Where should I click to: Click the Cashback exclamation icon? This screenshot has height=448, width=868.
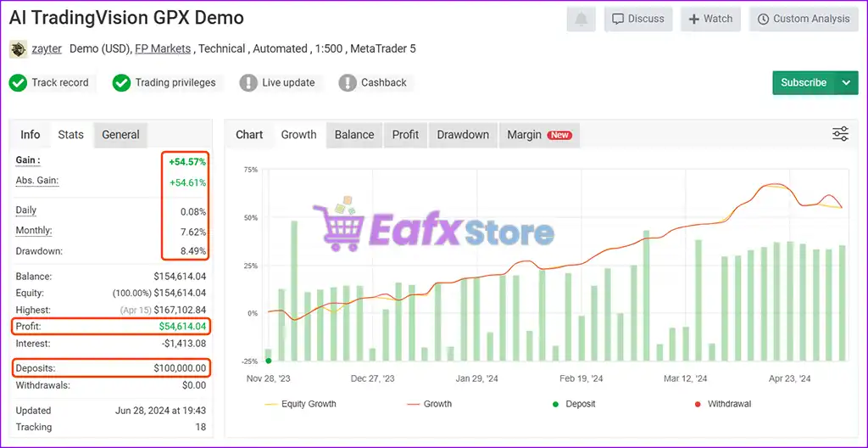point(347,83)
